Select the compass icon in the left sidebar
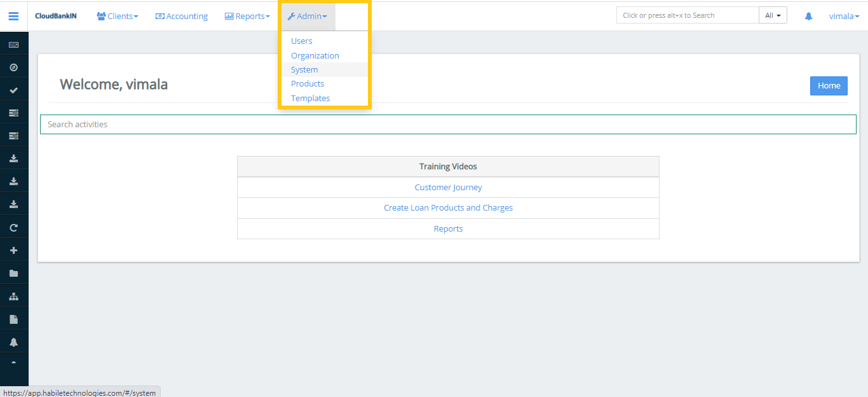This screenshot has height=397, width=868. click(14, 66)
